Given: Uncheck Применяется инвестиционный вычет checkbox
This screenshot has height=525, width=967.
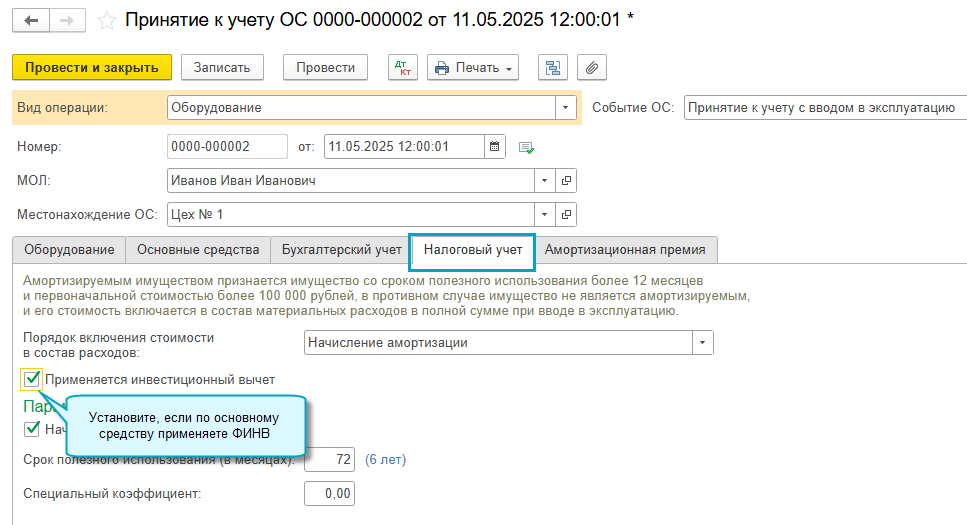Looking at the screenshot, I should click(x=33, y=379).
